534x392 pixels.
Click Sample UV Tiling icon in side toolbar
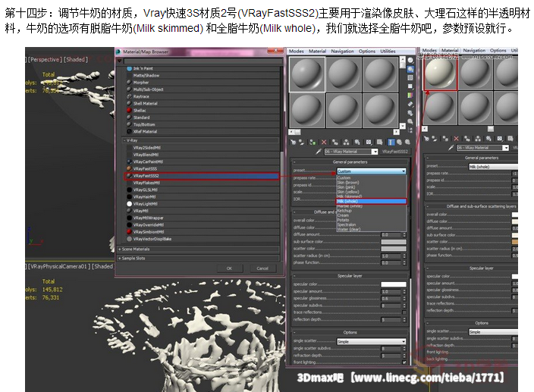410,86
